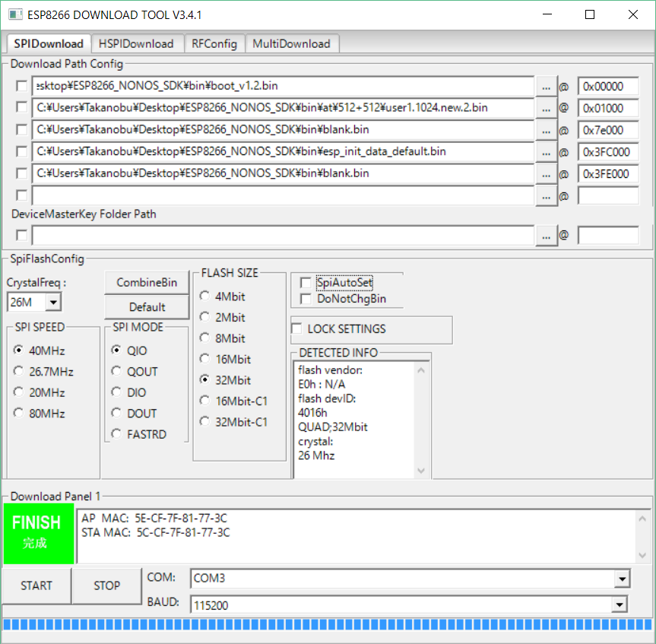
Task: Click scroll down arrow in MAC log panel
Action: click(642, 555)
